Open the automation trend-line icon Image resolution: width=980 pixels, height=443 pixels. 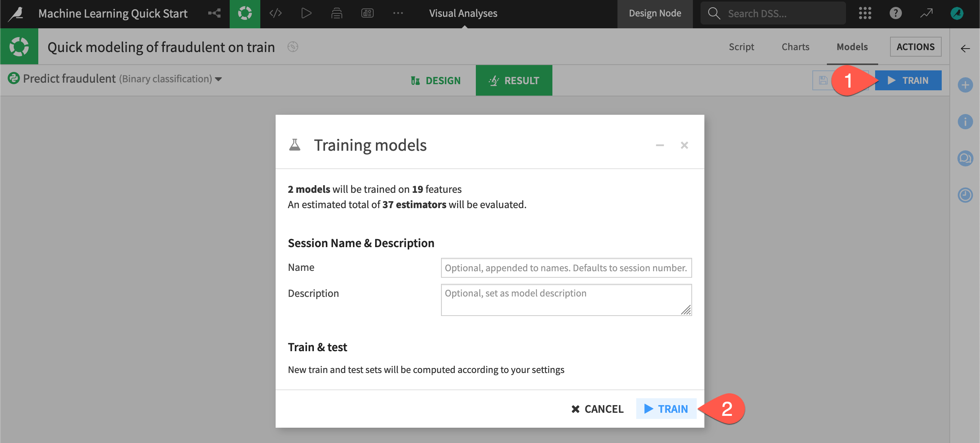click(927, 13)
